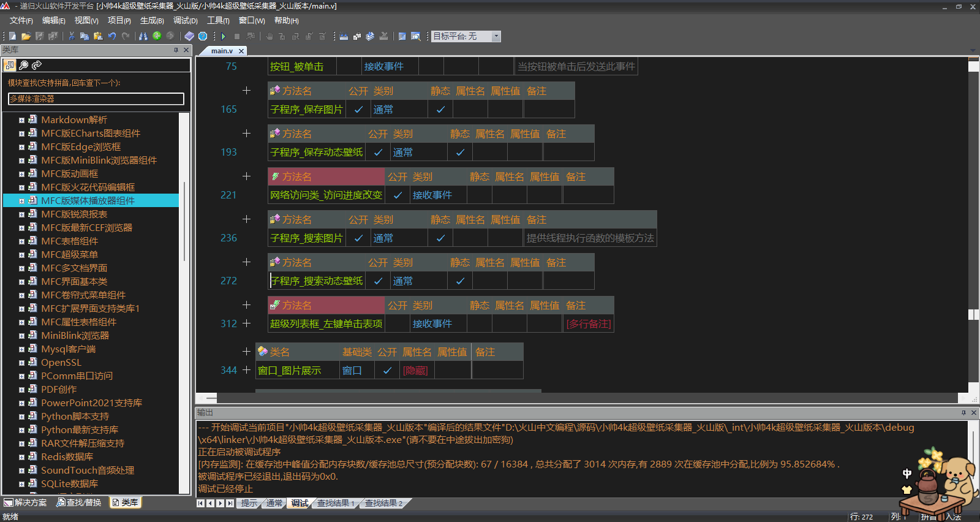Click the Undo arrow toolbar icon
This screenshot has height=522, width=980.
112,36
